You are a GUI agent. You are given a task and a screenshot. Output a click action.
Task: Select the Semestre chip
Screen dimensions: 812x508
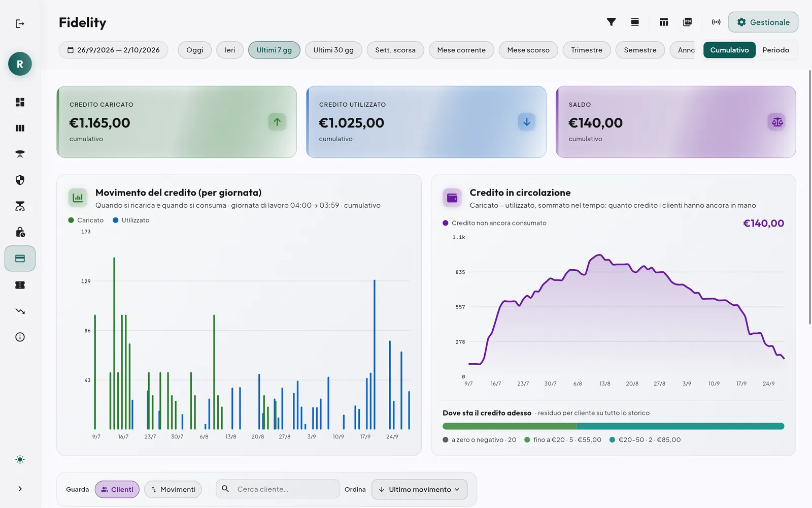(640, 50)
